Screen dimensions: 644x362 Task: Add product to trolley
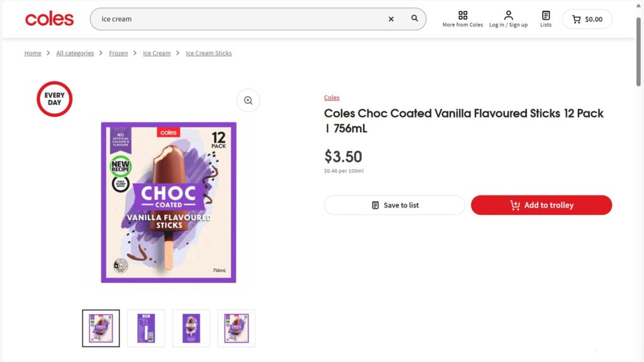[541, 205]
